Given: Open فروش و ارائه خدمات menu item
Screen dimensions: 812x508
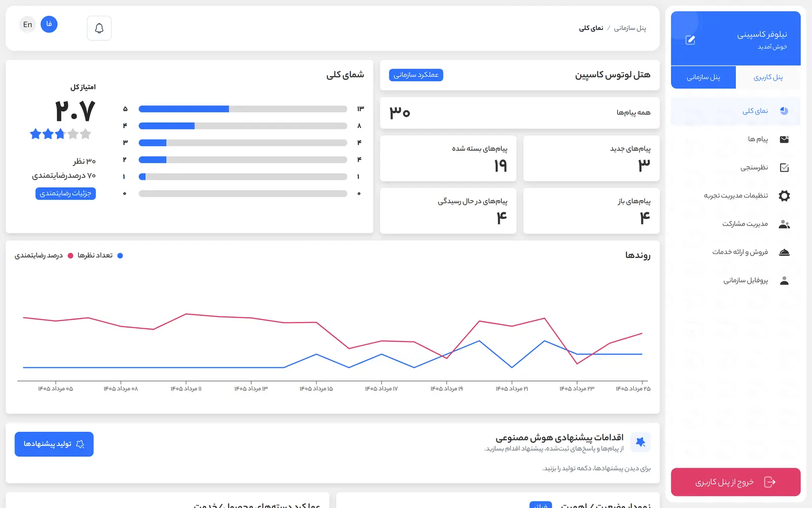Looking at the screenshot, I should point(735,252).
